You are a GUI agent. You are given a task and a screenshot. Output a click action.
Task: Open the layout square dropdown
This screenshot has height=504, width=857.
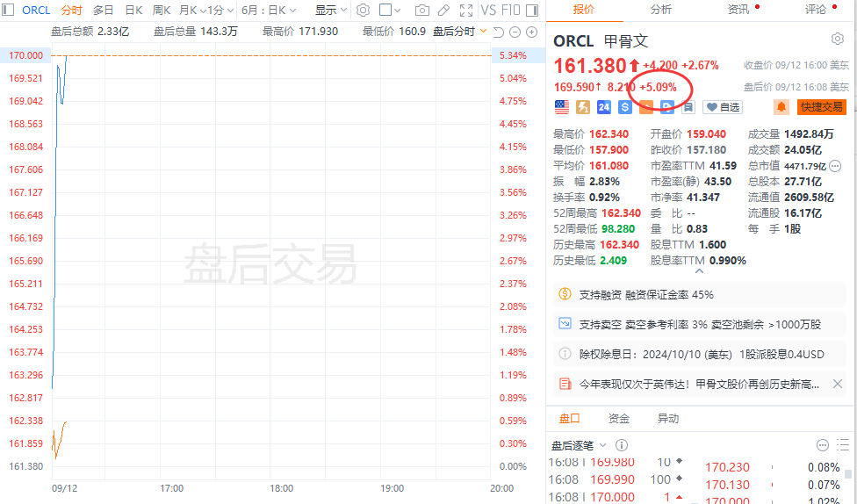390,10
